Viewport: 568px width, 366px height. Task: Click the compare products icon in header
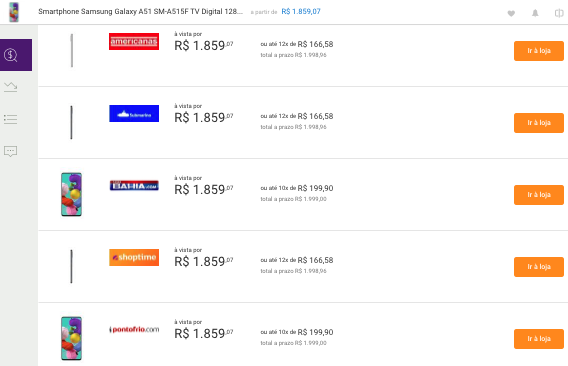[559, 13]
